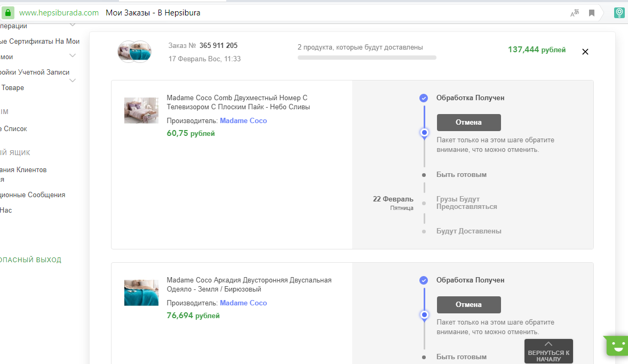Click Быть готовым step in first item timeline

462,175
